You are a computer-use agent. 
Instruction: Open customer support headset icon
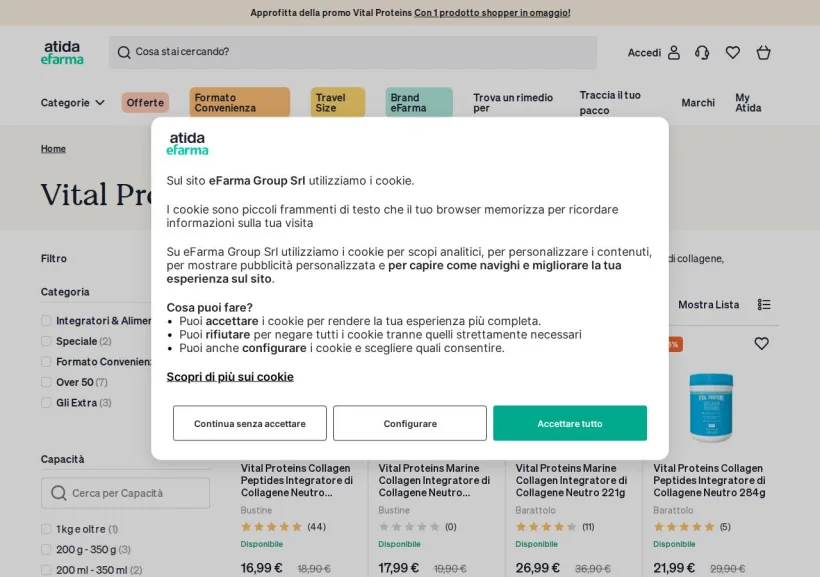702,52
